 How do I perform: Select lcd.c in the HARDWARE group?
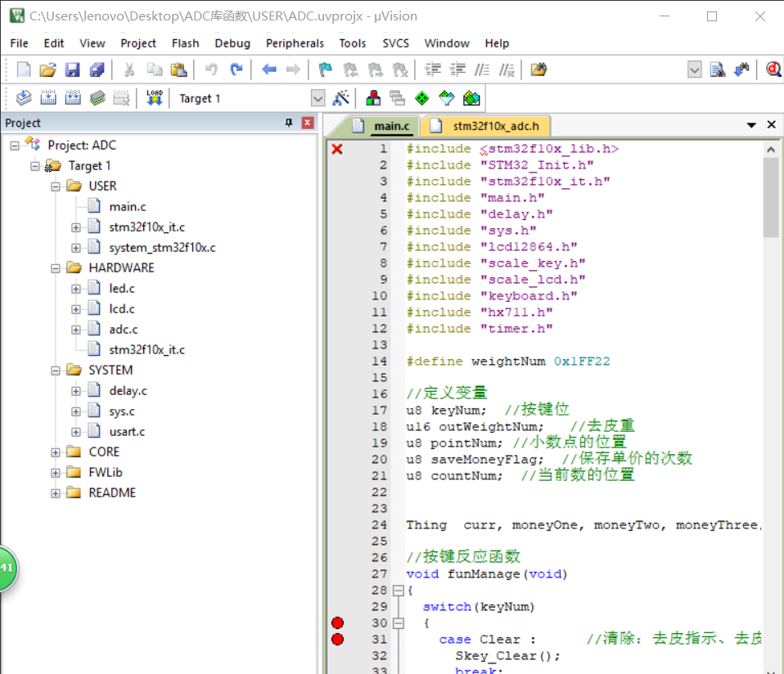tap(122, 309)
